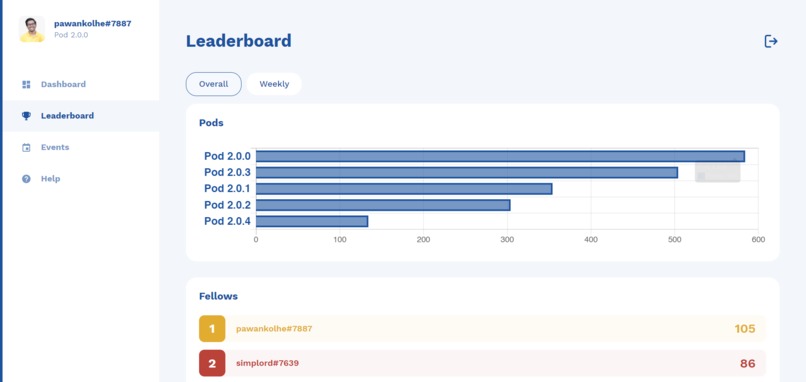This screenshot has width=806, height=382.
Task: Click the Pod 2.0.4 bar
Action: point(312,221)
